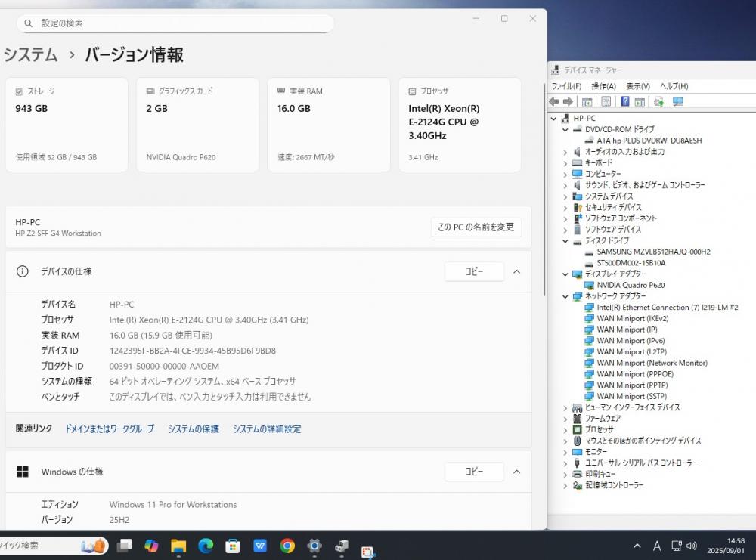Select the ユニバーサル シリアル バス コントローラー node

pyautogui.click(x=641, y=463)
